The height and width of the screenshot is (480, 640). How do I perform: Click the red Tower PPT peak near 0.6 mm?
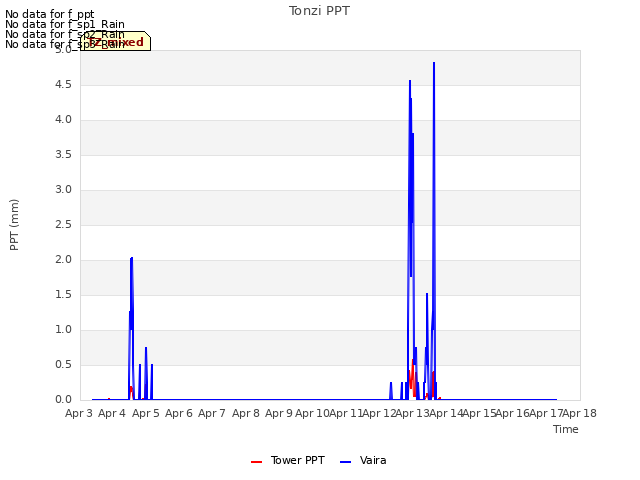413,361
